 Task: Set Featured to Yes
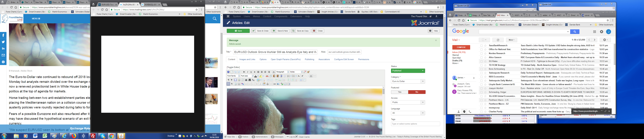tap(400, 92)
